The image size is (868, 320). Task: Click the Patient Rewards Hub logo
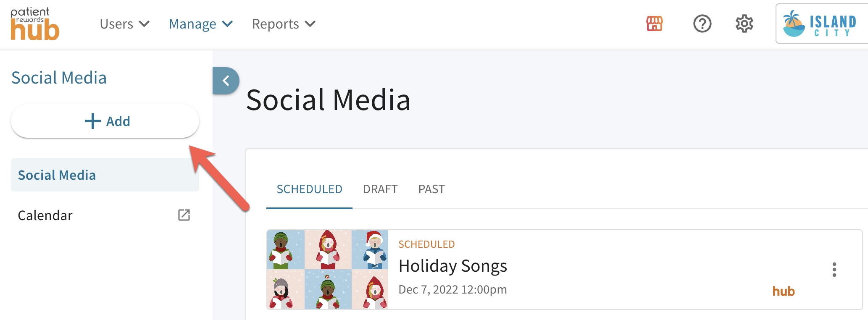[x=35, y=24]
